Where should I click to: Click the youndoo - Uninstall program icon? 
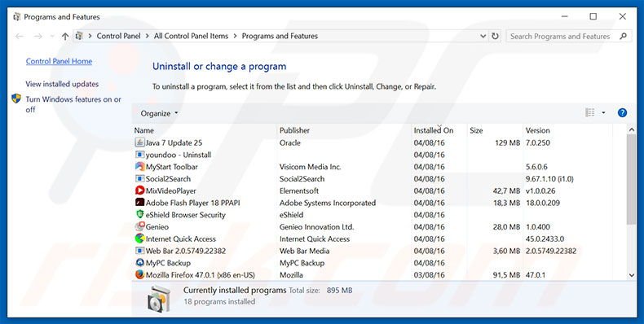(139, 155)
